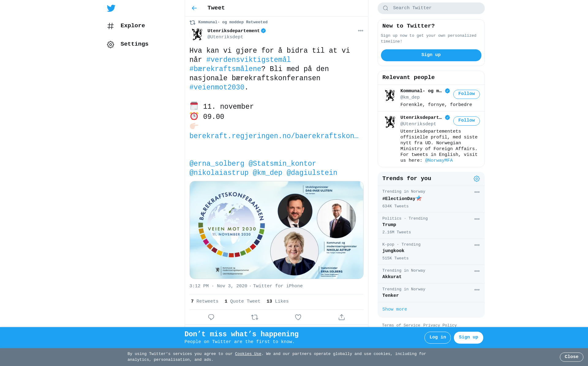The width and height of the screenshot is (588, 366).
Task: Click the Twitter bird logo
Action: pyautogui.click(x=111, y=8)
